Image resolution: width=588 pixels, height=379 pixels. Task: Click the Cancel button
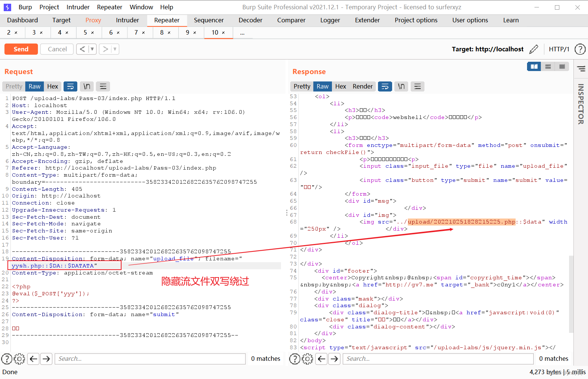point(57,49)
